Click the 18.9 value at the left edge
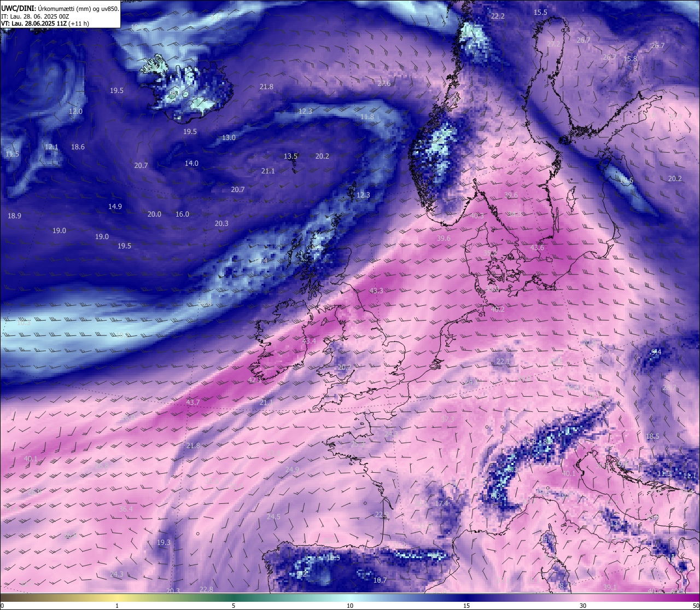The height and width of the screenshot is (610, 700). [x=14, y=216]
